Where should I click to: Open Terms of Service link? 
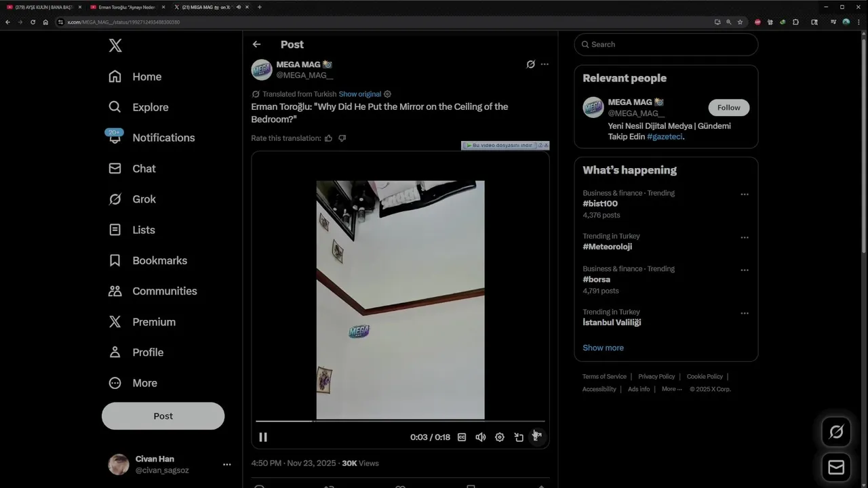pyautogui.click(x=604, y=377)
